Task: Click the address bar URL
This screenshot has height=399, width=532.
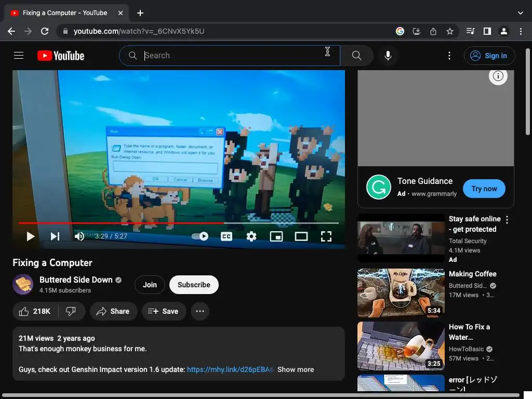Action: pos(139,31)
